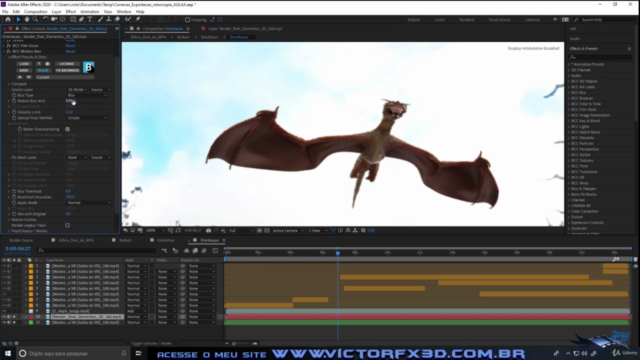
Task: Select the Horizontal Type tool
Action: point(90,20)
